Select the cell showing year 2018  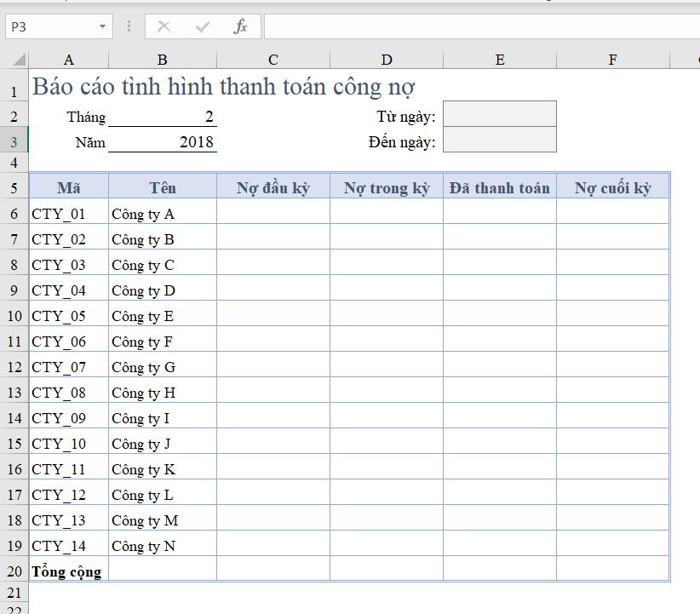click(162, 142)
